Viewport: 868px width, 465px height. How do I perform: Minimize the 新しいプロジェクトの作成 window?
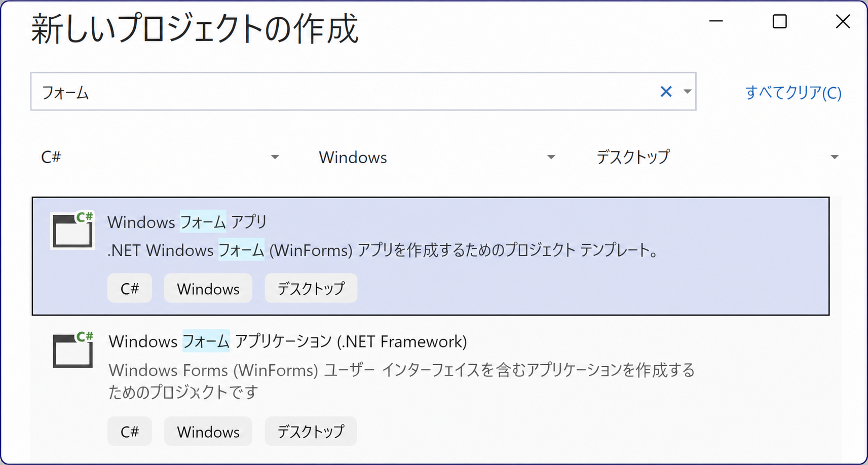tap(716, 21)
